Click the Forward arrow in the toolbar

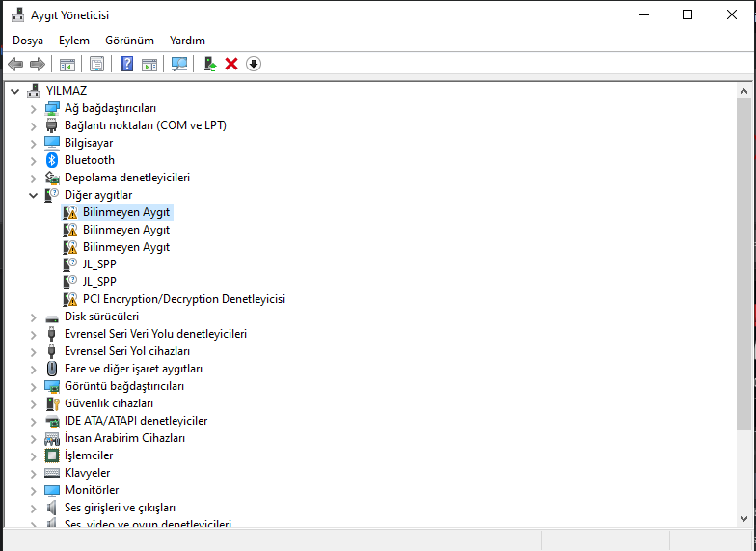click(37, 64)
